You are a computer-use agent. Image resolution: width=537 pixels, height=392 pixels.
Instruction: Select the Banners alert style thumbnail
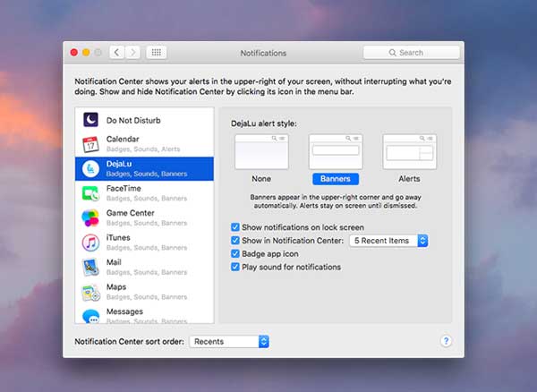[x=336, y=151]
